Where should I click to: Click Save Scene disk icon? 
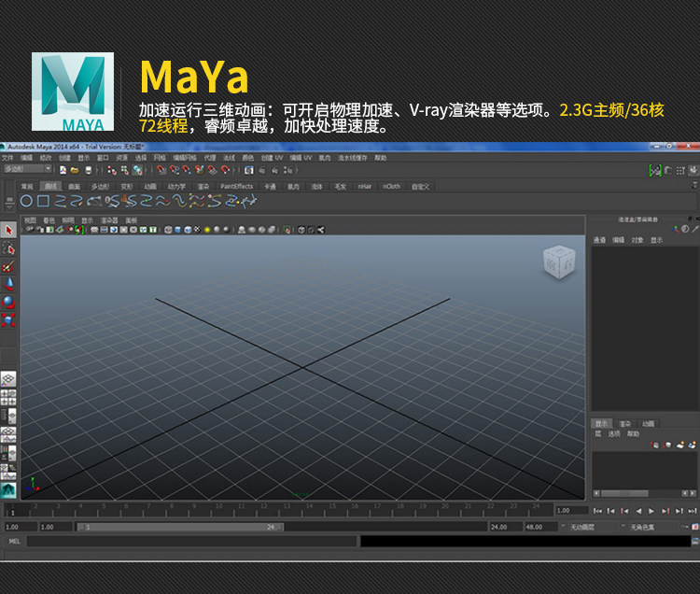(89, 170)
